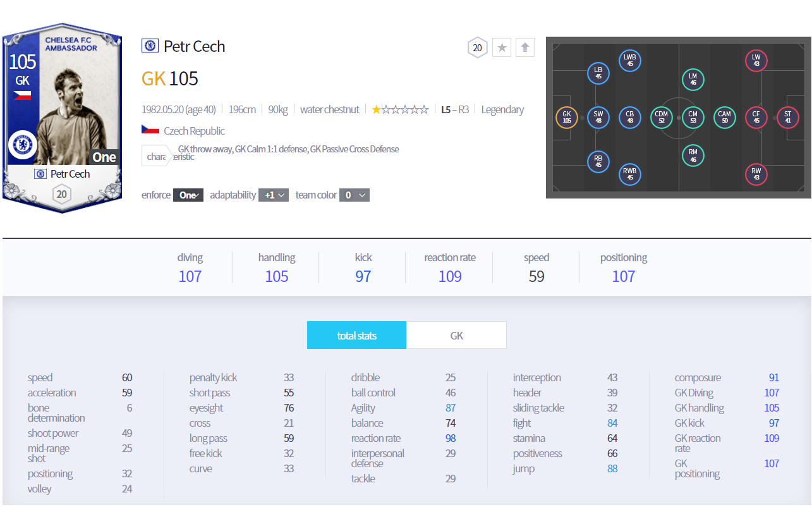
Task: Select the RW position circle
Action: coord(756,174)
